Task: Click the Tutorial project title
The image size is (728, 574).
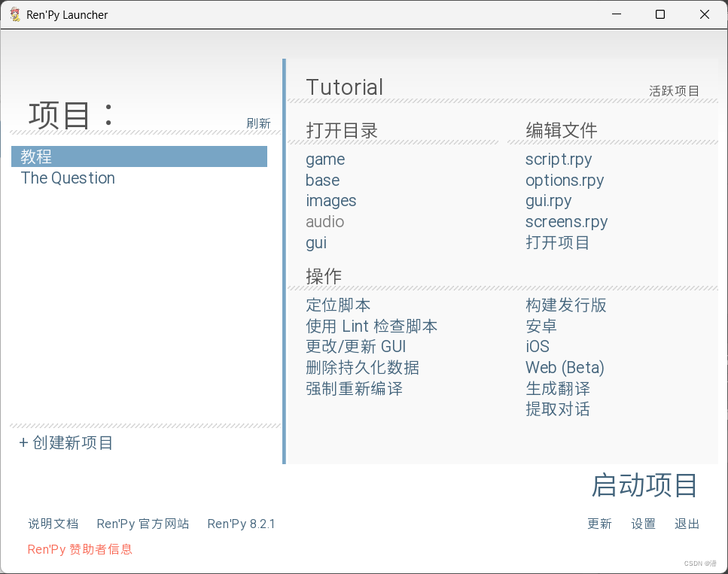Action: (345, 87)
